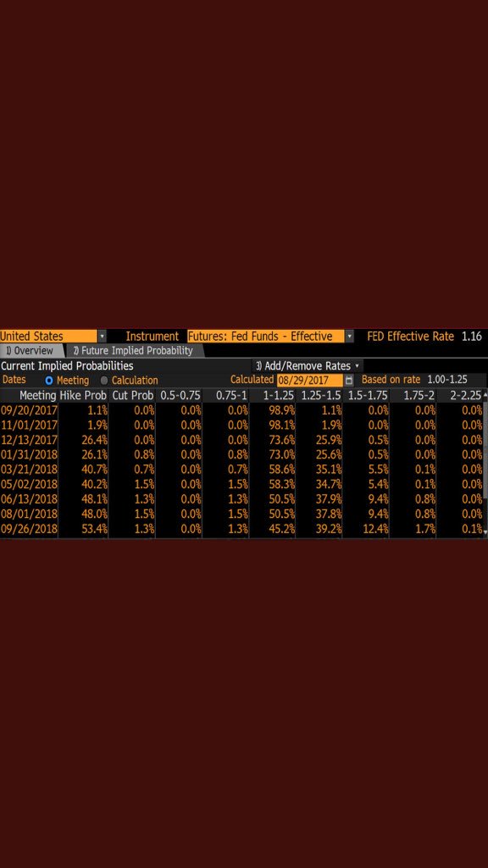
Task: Select the 09/26/2018 meeting row
Action: pyautogui.click(x=243, y=529)
